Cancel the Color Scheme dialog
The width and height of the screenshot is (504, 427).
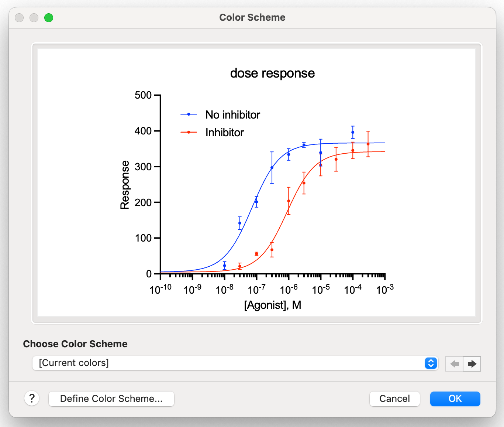(394, 399)
